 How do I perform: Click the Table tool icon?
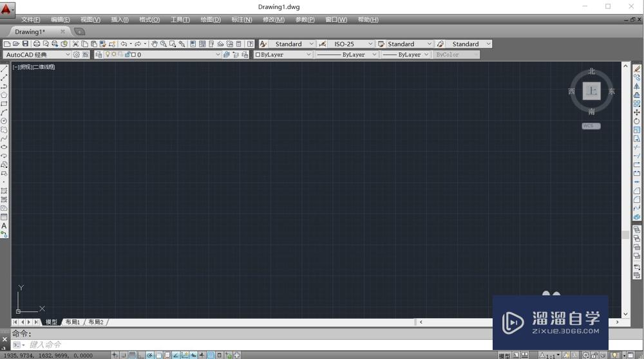click(x=4, y=217)
